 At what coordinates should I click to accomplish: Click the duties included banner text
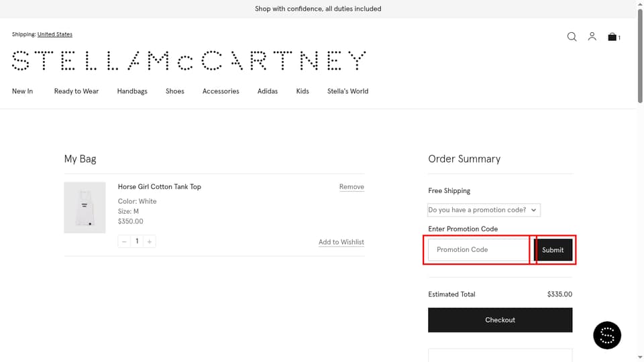tap(318, 9)
